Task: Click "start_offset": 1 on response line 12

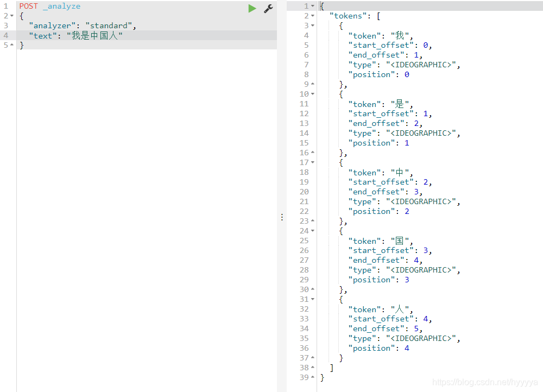Action: [x=390, y=113]
